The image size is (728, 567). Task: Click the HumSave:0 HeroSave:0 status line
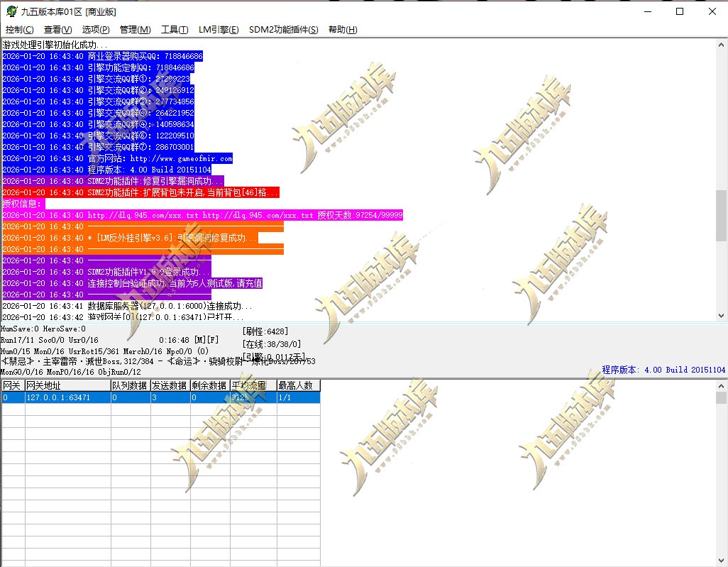point(43,329)
